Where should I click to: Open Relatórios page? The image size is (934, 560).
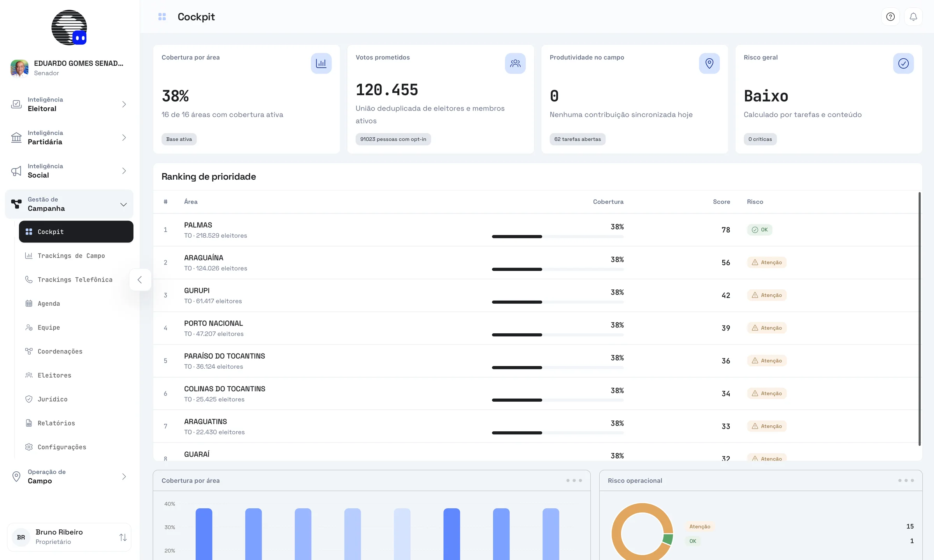point(76,423)
